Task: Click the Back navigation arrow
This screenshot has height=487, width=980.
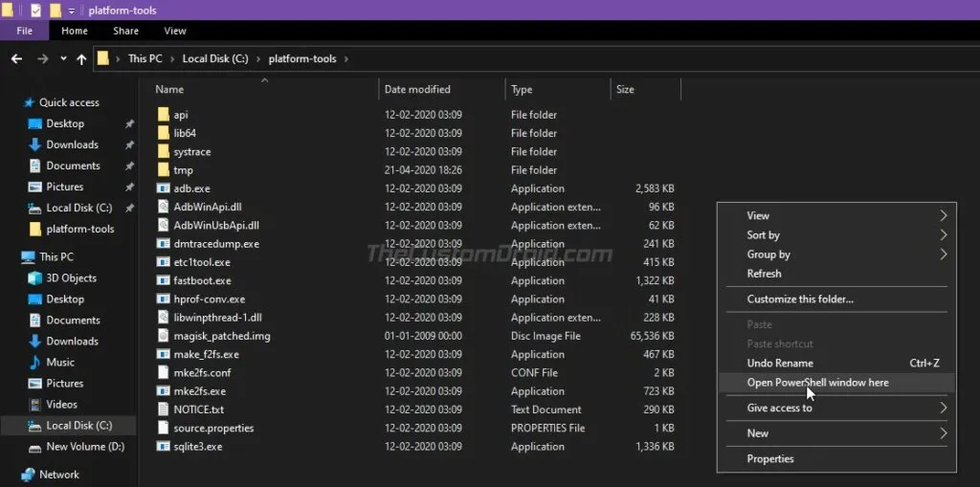Action: (x=17, y=58)
